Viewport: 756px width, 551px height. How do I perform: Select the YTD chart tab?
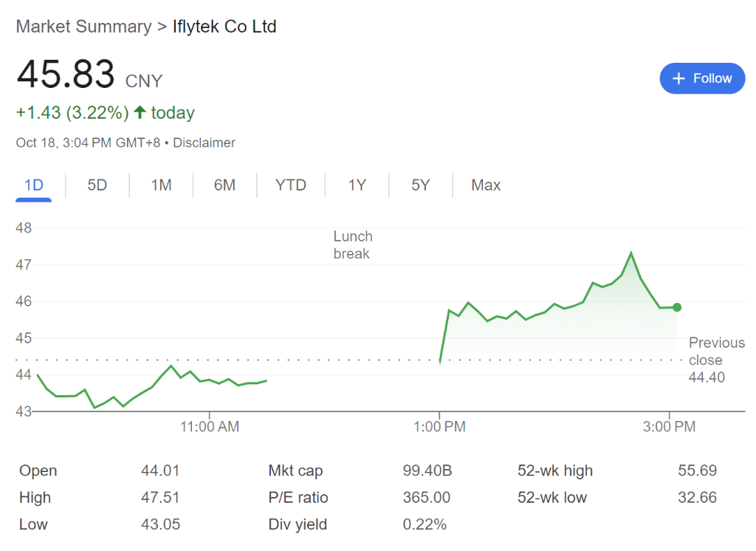point(291,185)
